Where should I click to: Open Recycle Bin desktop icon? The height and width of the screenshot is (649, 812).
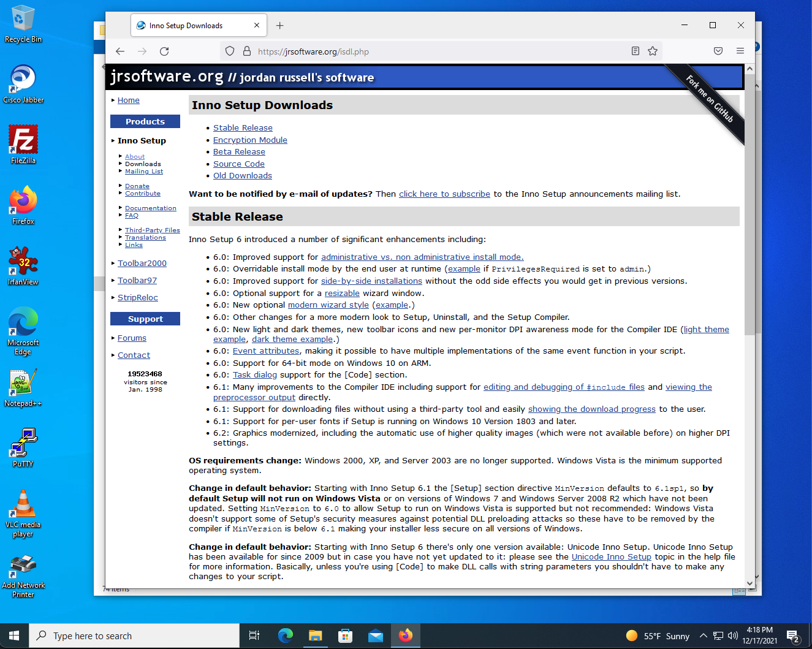coord(23,25)
